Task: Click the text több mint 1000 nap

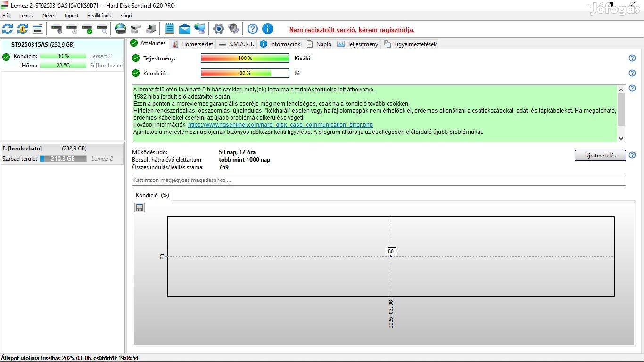Action: pos(244,160)
